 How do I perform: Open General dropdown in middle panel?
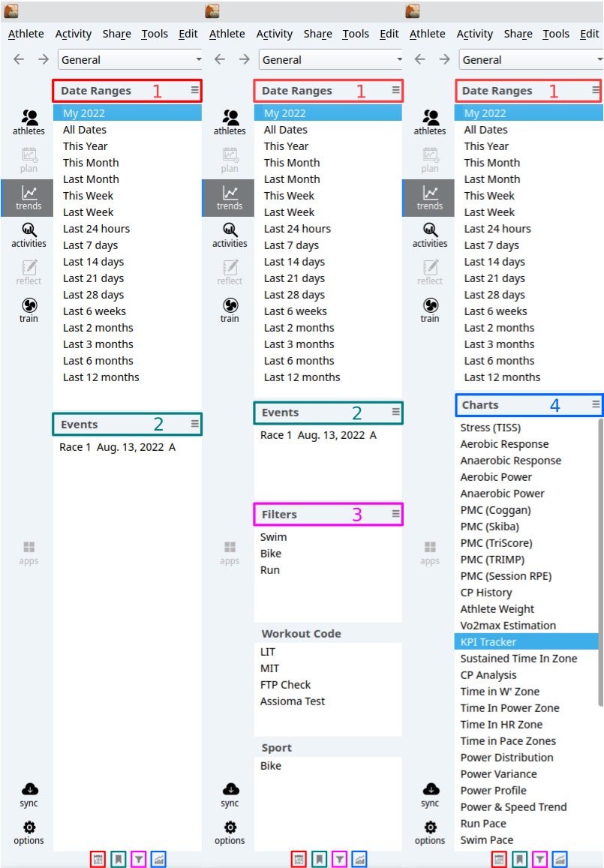coord(330,60)
